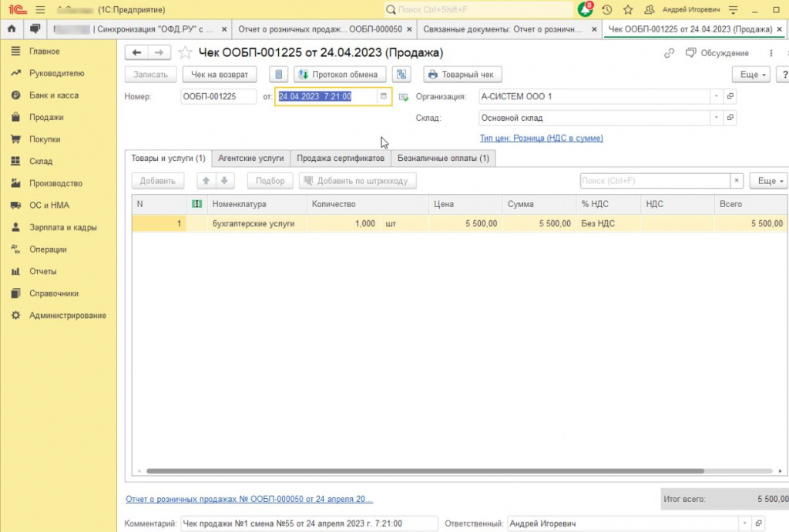
Task: Open favorites star in top bar
Action: (x=628, y=9)
